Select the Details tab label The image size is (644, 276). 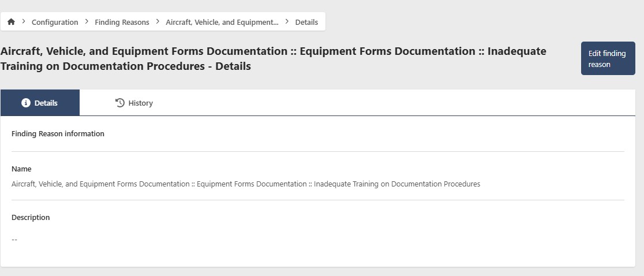click(x=46, y=103)
